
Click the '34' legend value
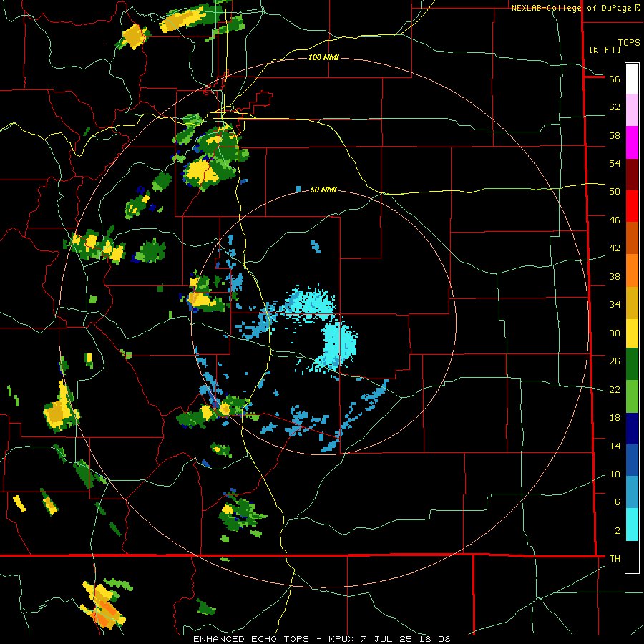pos(615,305)
